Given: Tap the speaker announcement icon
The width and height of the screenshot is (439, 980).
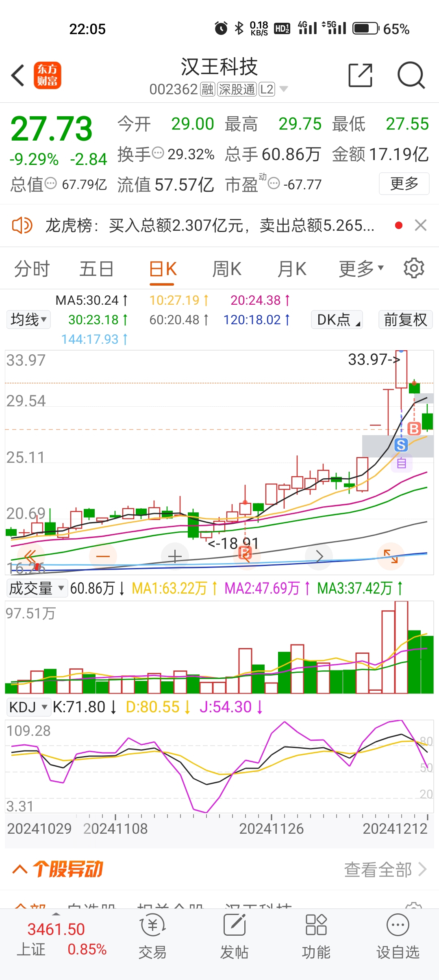Looking at the screenshot, I should (x=22, y=225).
